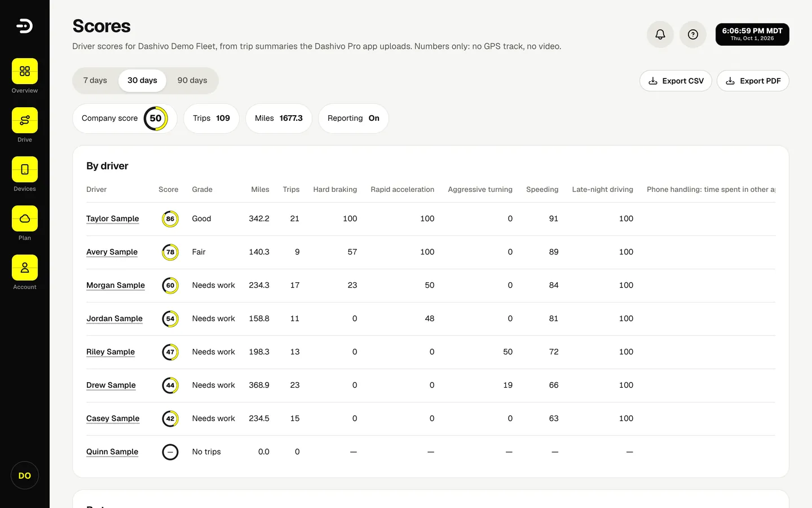
Task: Switch to the 90 days range
Action: pyautogui.click(x=192, y=81)
